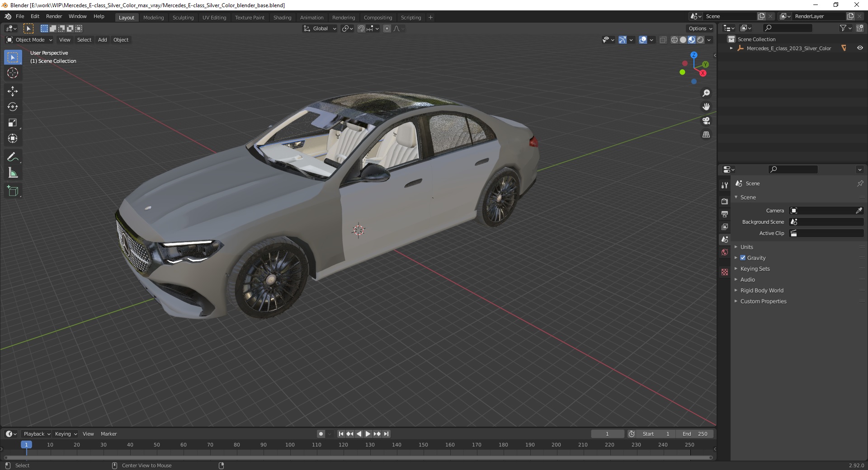Activate the Rotate tool
Screen dimensions: 868x470
13,107
